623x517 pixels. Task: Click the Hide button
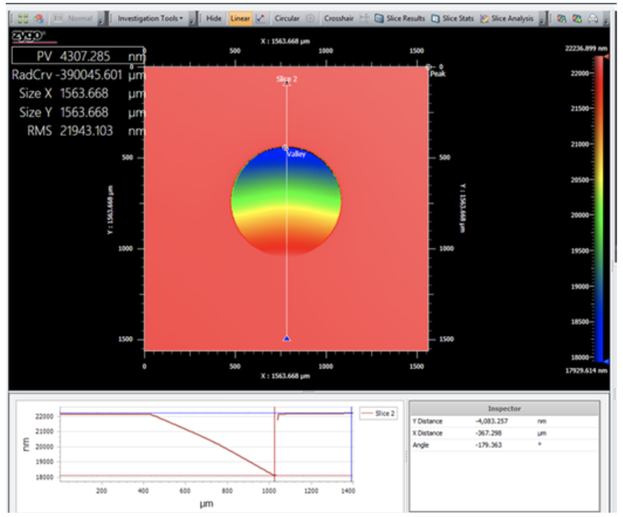click(214, 18)
